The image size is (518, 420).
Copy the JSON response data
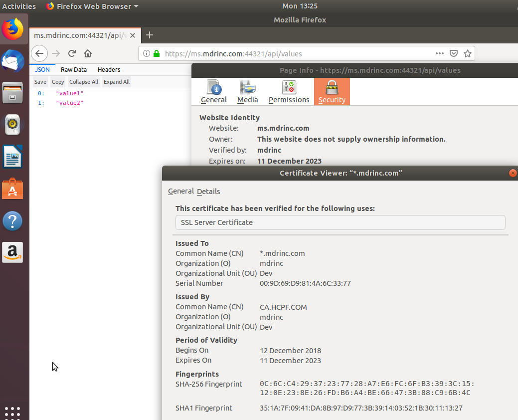(x=57, y=81)
